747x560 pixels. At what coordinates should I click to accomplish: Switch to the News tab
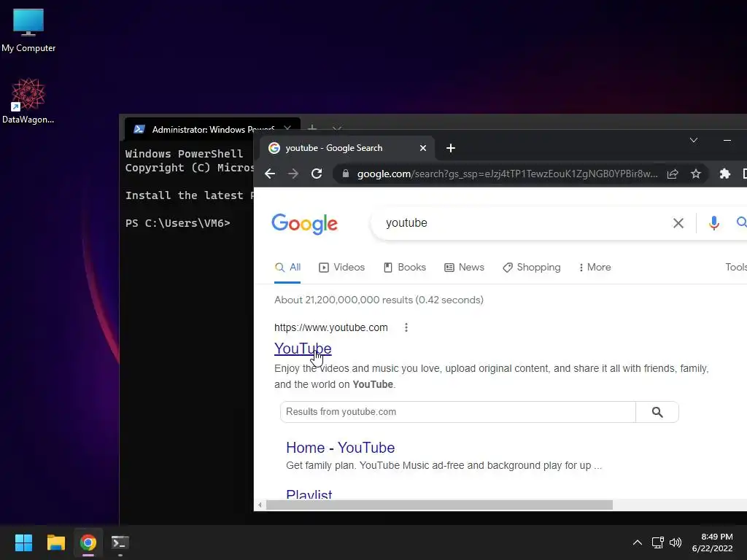464,268
